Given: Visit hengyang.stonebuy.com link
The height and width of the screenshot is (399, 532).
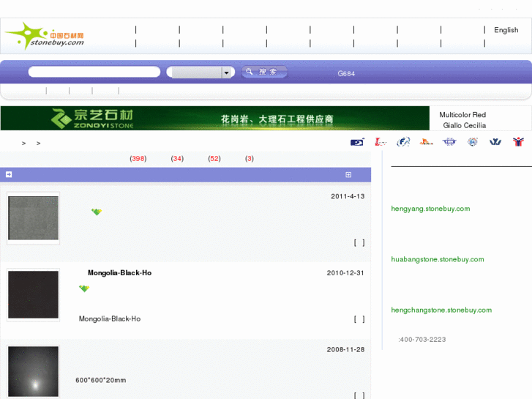Looking at the screenshot, I should point(430,209).
